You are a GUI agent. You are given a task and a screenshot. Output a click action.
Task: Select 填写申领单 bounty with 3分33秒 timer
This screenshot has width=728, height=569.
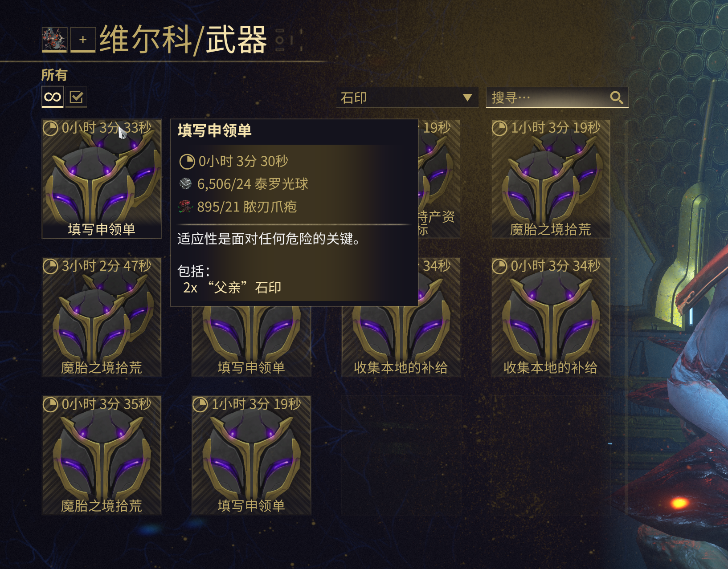pyautogui.click(x=102, y=179)
